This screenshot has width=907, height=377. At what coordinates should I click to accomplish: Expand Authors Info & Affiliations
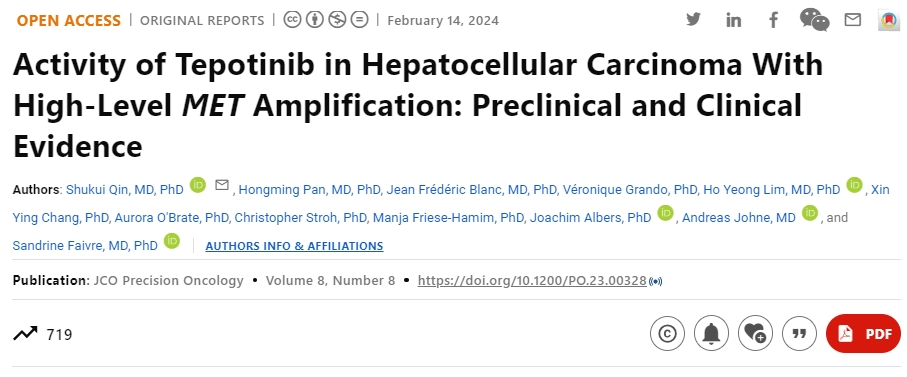[x=294, y=246]
